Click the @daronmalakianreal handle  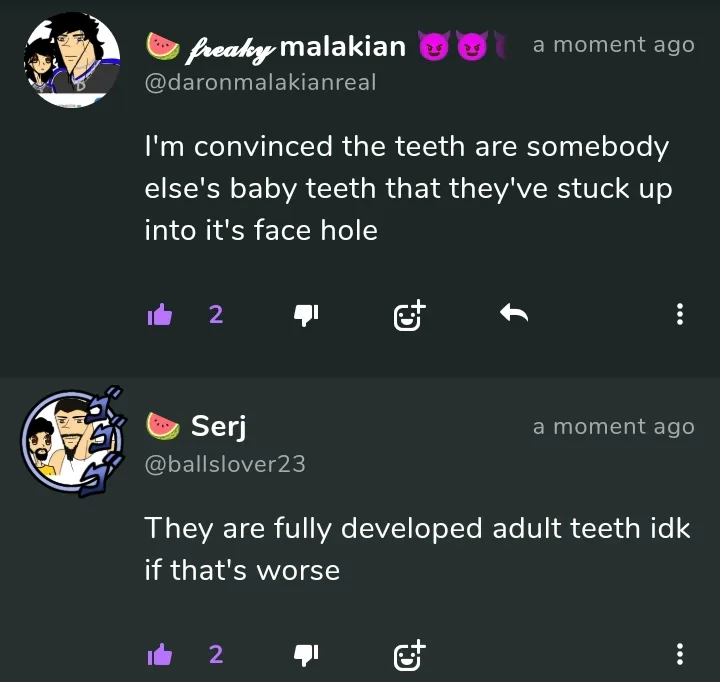pyautogui.click(x=260, y=83)
